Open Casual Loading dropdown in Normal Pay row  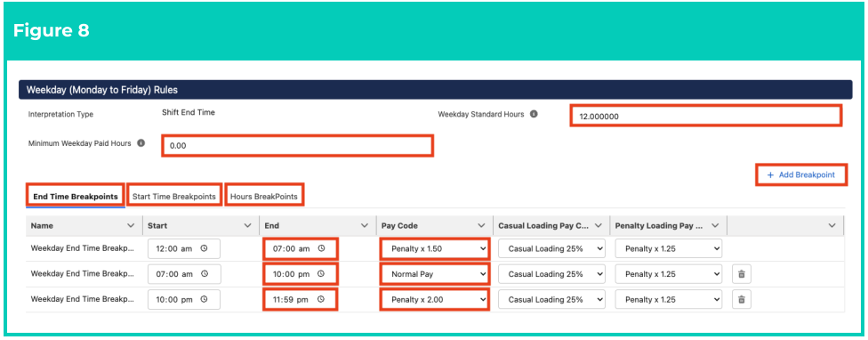[551, 274]
